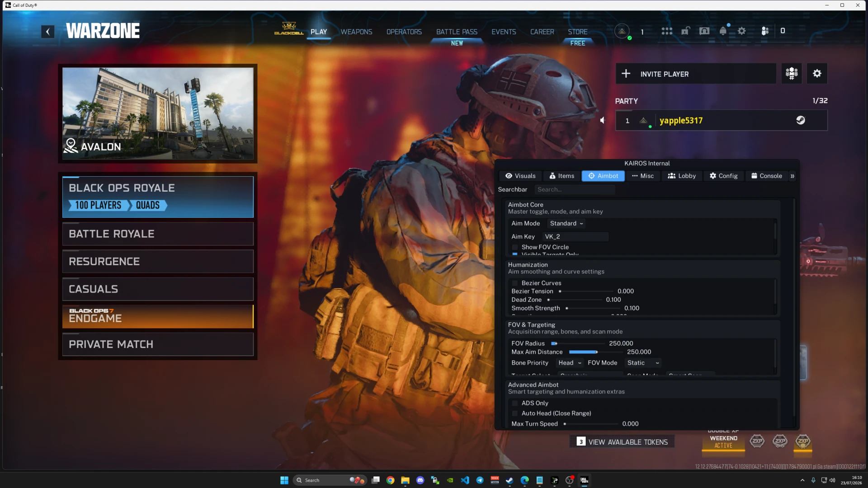Open Telegram from the taskbar
The width and height of the screenshot is (868, 488).
(480, 480)
